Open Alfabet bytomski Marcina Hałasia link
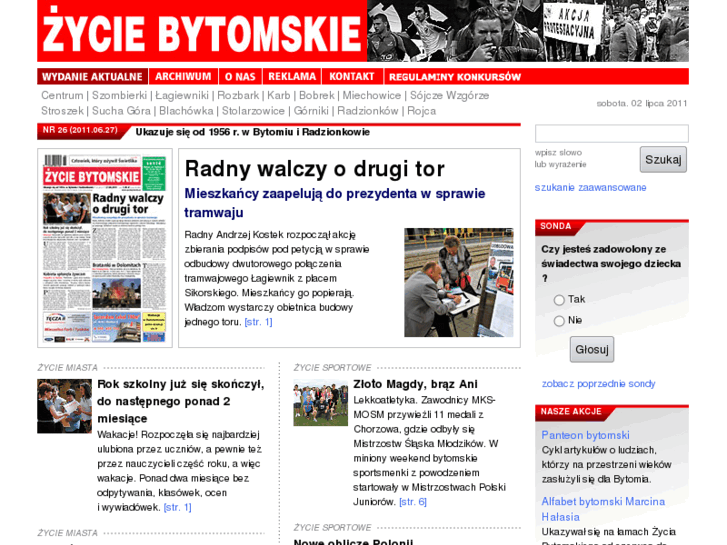The width and height of the screenshot is (727, 545). click(x=603, y=509)
